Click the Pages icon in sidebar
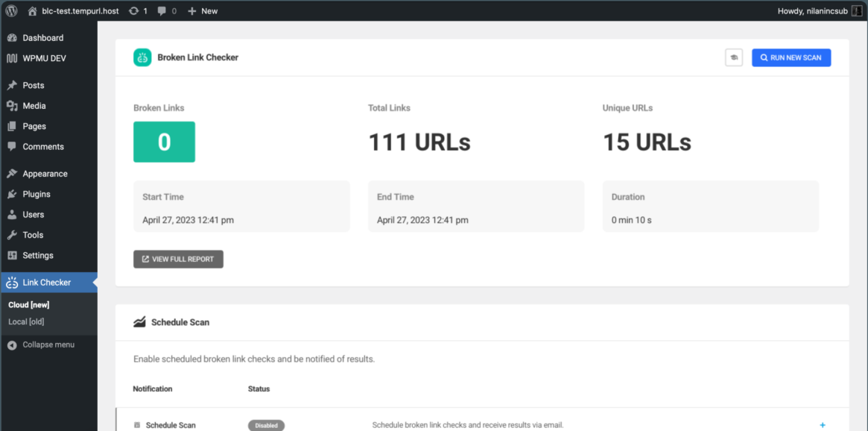Screen dimensions: 868x431 pos(12,126)
